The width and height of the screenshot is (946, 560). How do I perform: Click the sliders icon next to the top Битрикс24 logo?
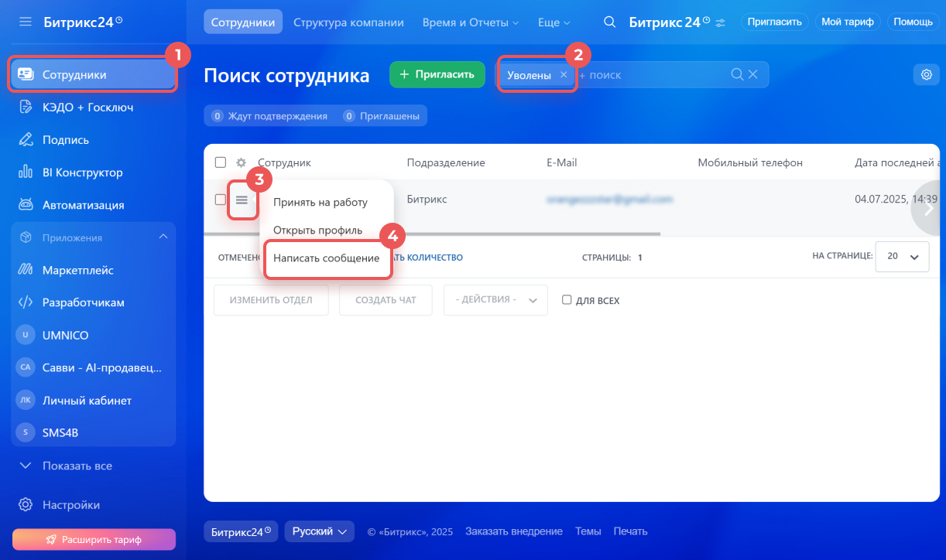point(721,22)
